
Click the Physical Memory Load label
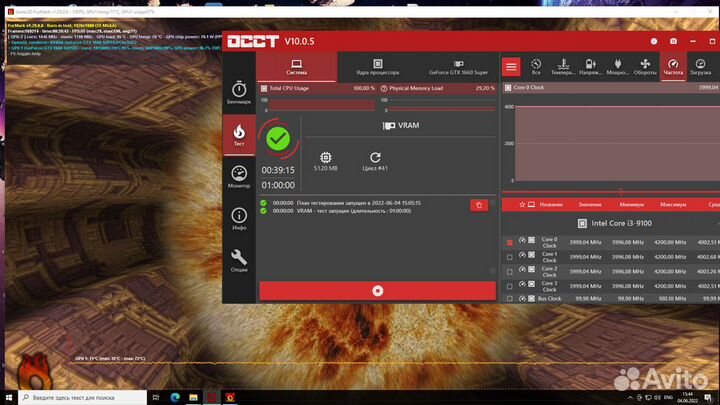(x=416, y=88)
